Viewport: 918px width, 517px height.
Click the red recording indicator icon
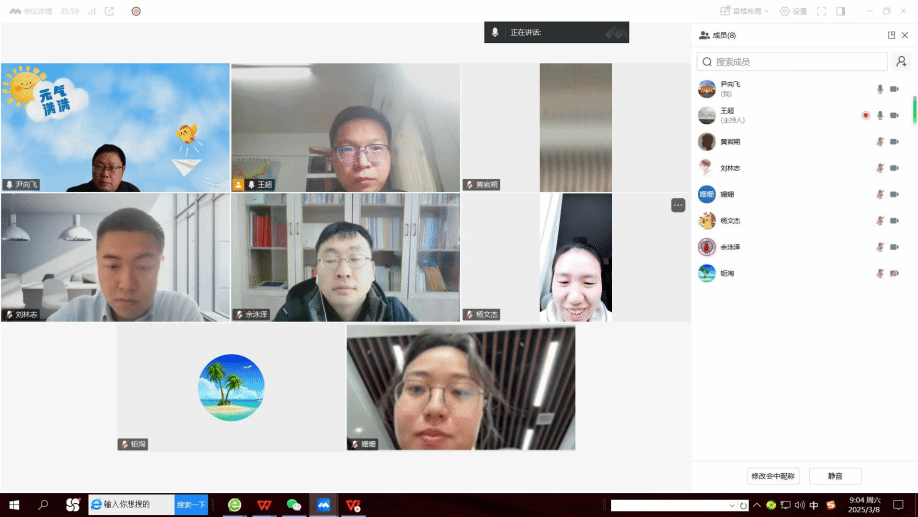tap(865, 115)
